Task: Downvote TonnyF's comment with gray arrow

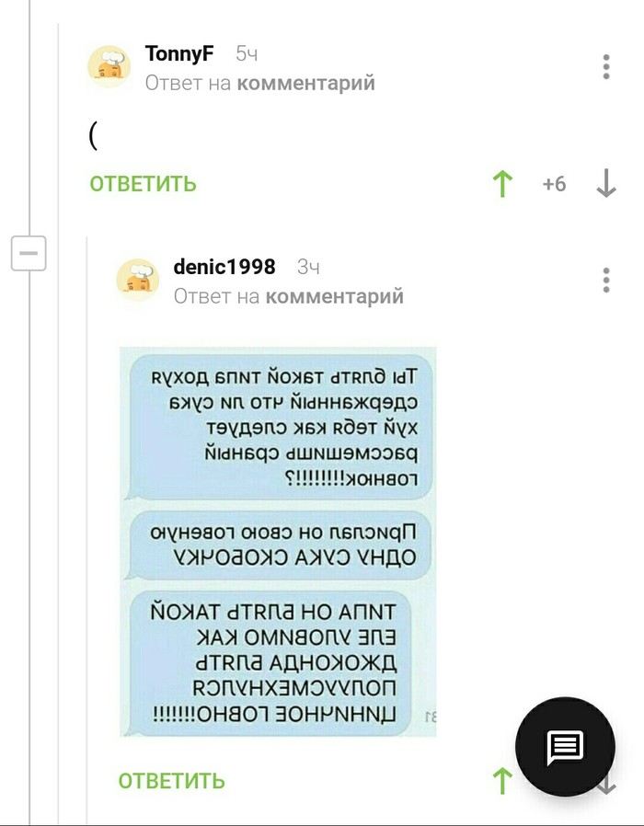Action: click(606, 184)
